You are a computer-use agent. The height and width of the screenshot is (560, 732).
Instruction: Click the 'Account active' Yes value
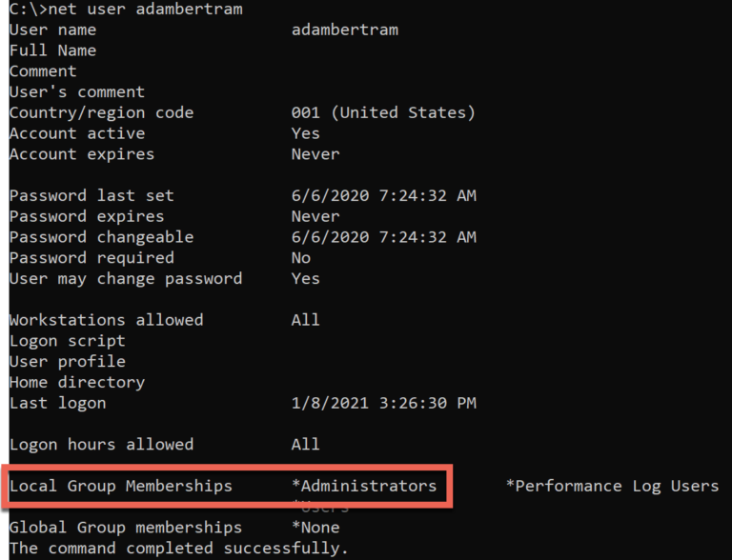click(306, 133)
